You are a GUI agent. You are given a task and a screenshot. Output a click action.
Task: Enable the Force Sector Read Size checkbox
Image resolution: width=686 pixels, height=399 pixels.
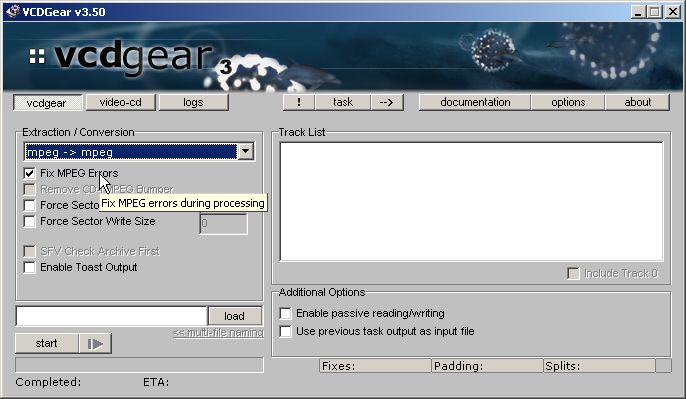29,205
